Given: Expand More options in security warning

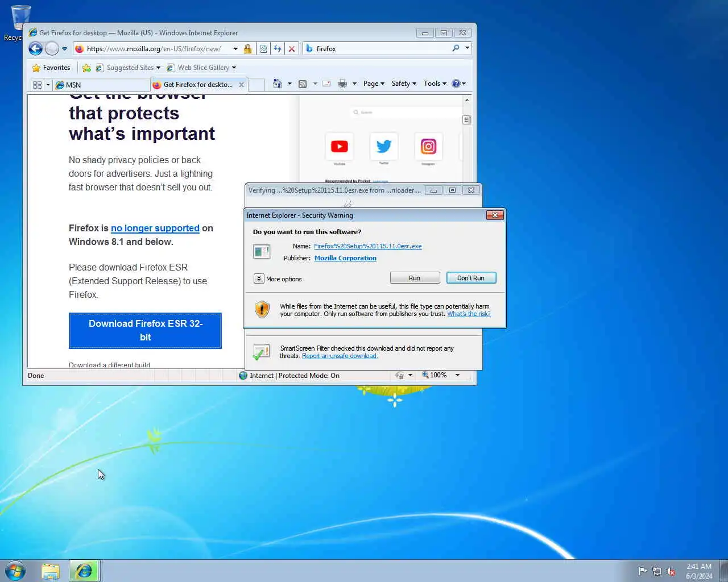Looking at the screenshot, I should (x=278, y=278).
